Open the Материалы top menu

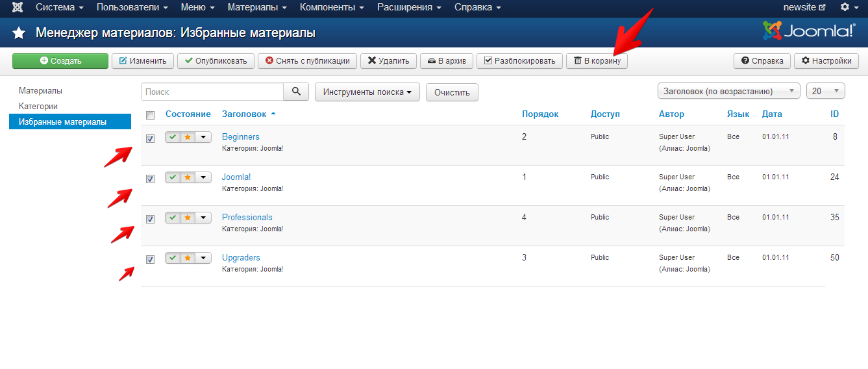pos(257,8)
